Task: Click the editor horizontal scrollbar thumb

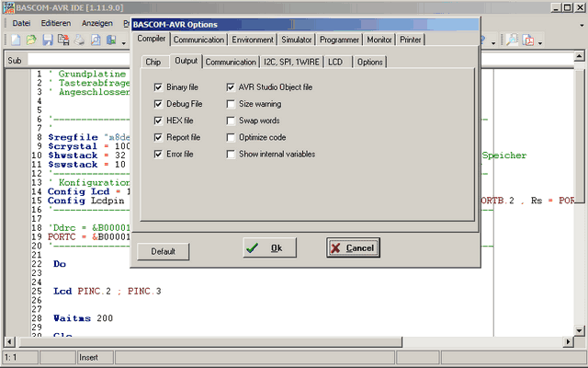Action: click(x=210, y=341)
